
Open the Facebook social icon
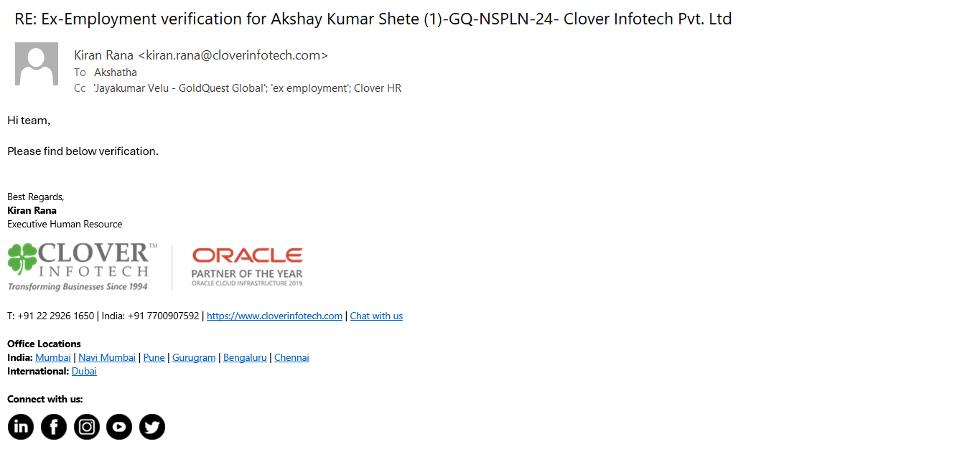point(54,427)
